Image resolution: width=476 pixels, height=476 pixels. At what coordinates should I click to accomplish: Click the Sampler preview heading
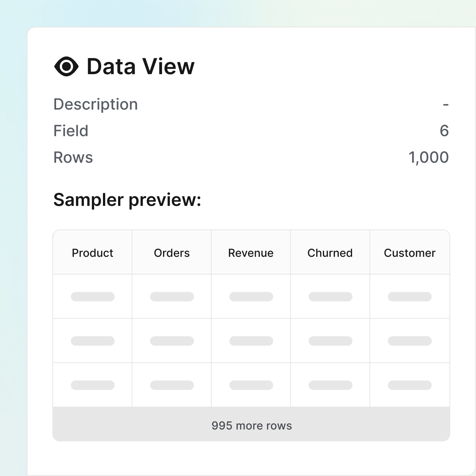coord(127,199)
